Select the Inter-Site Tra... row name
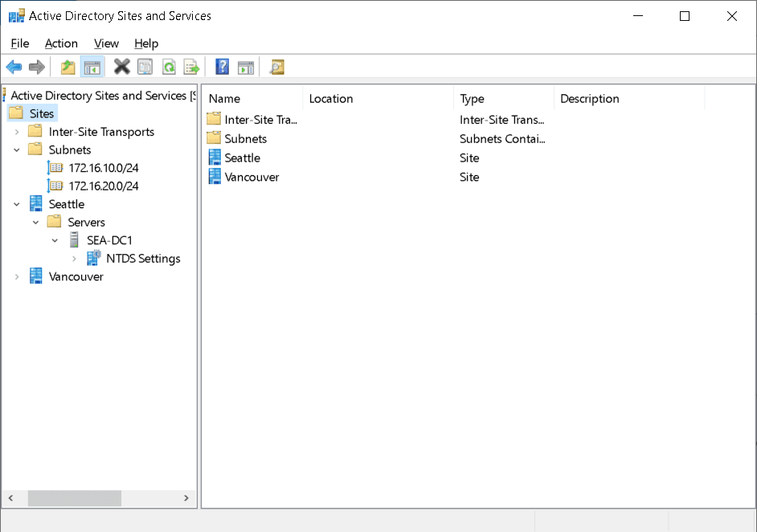 (x=260, y=119)
